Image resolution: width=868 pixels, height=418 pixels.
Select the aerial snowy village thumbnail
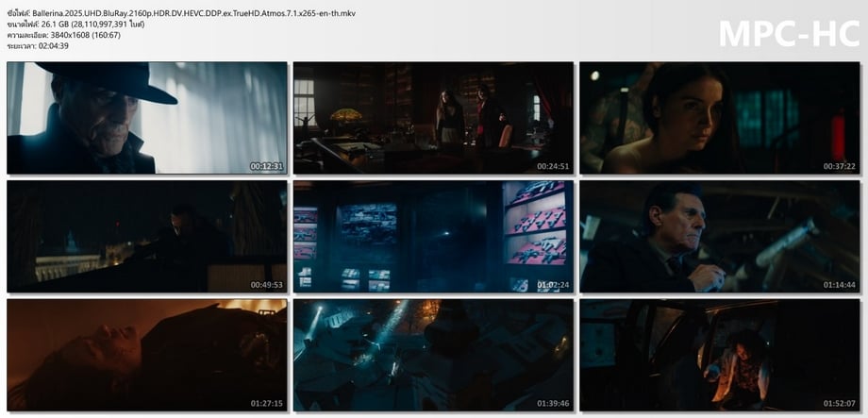tap(433, 355)
